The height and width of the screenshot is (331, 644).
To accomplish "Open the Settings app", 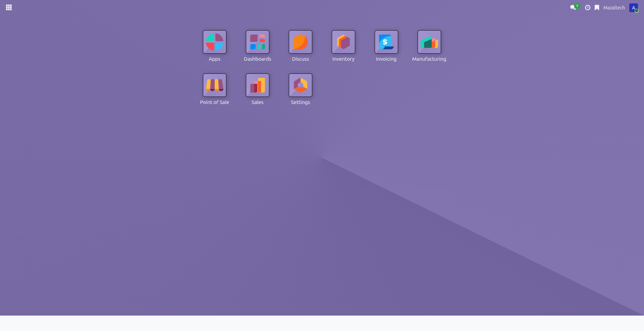I will pyautogui.click(x=300, y=85).
